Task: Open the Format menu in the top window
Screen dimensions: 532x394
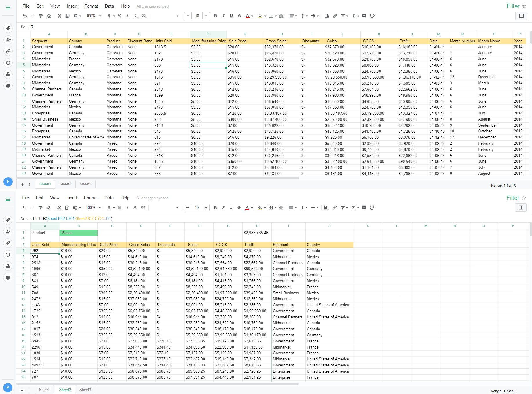Action: tap(91, 6)
